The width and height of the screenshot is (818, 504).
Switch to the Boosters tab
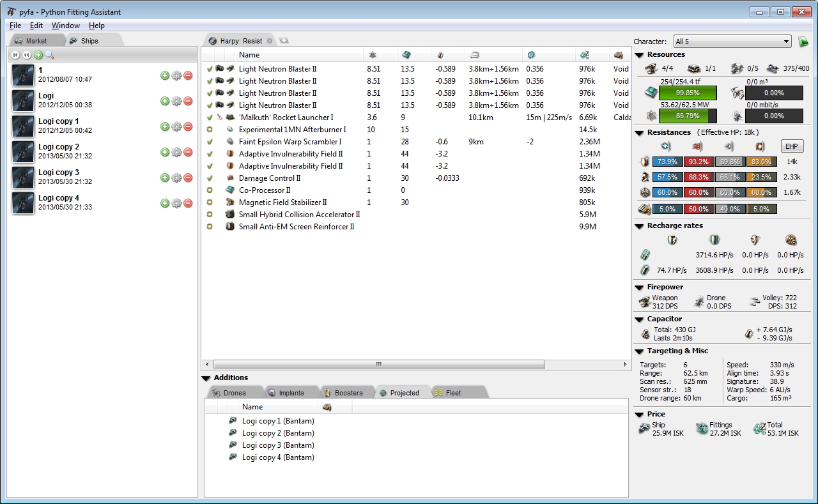tap(347, 393)
